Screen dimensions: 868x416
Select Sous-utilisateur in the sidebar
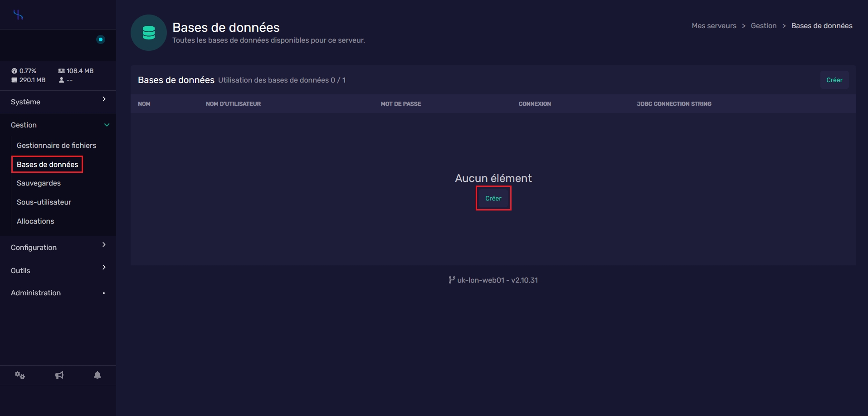tap(44, 202)
